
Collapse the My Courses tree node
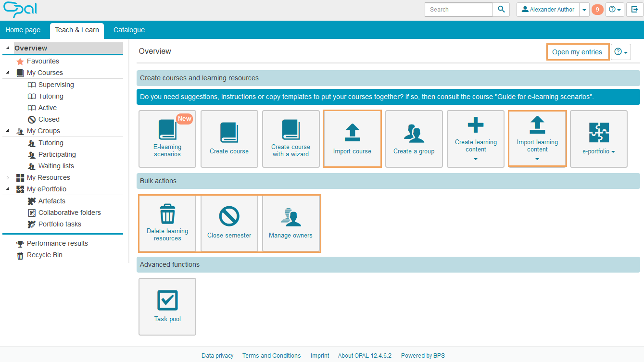(x=8, y=73)
